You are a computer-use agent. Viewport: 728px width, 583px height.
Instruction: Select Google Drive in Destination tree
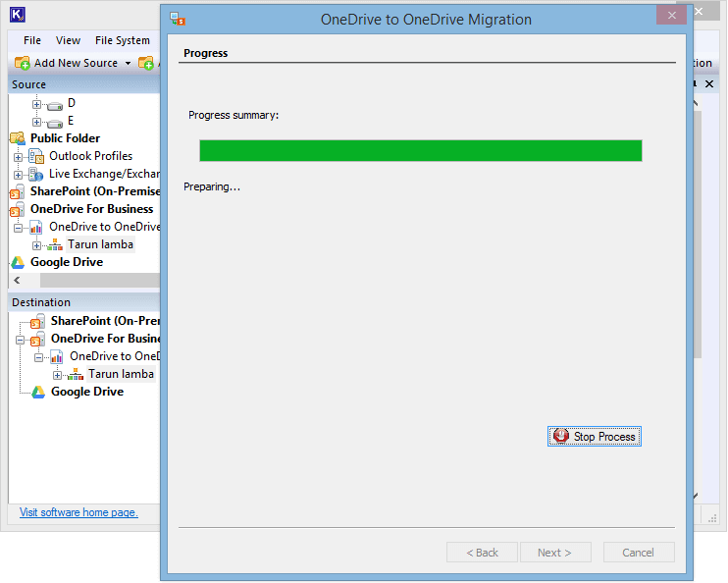[87, 392]
